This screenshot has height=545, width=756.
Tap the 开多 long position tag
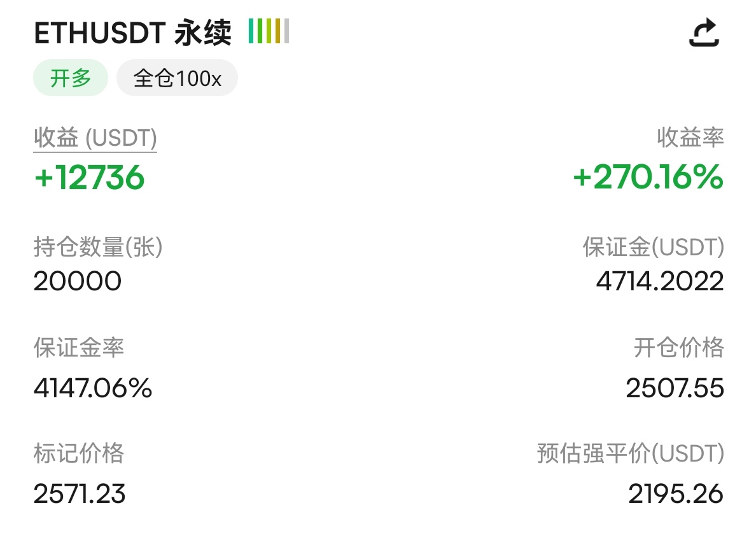(71, 78)
